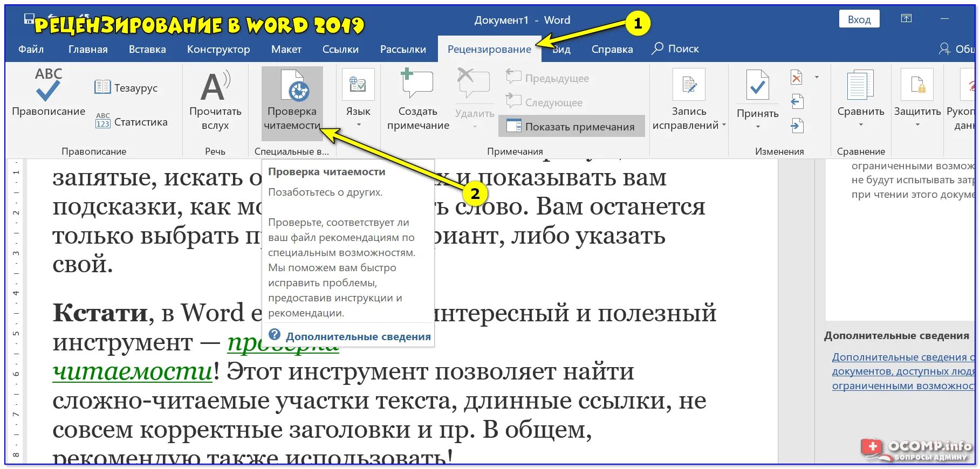Click Специальные в... group label

click(x=292, y=151)
